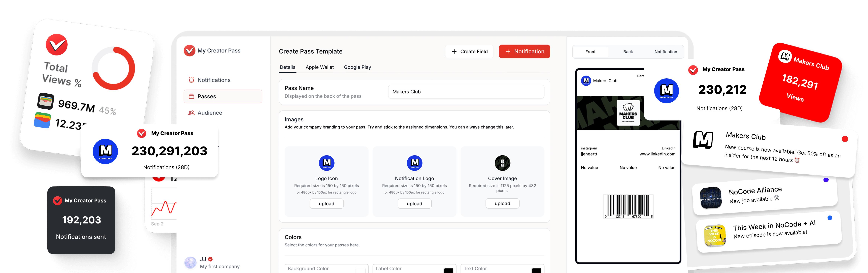Open the Google Play tab
This screenshot has width=868, height=273.
tap(357, 67)
